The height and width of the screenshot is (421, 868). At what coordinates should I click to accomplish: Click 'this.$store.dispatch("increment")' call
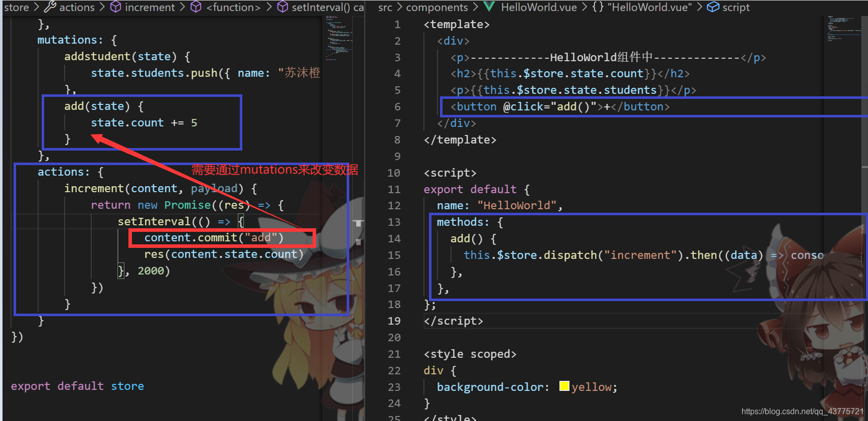[573, 255]
